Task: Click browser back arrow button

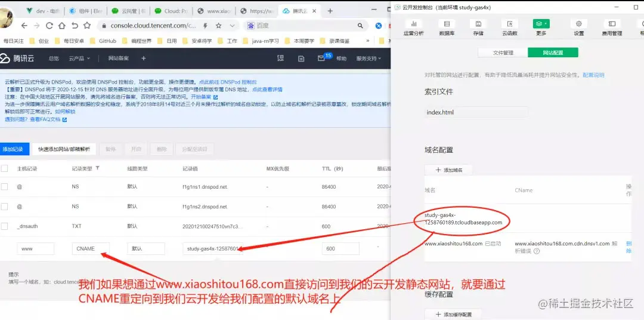Action: coord(24,26)
